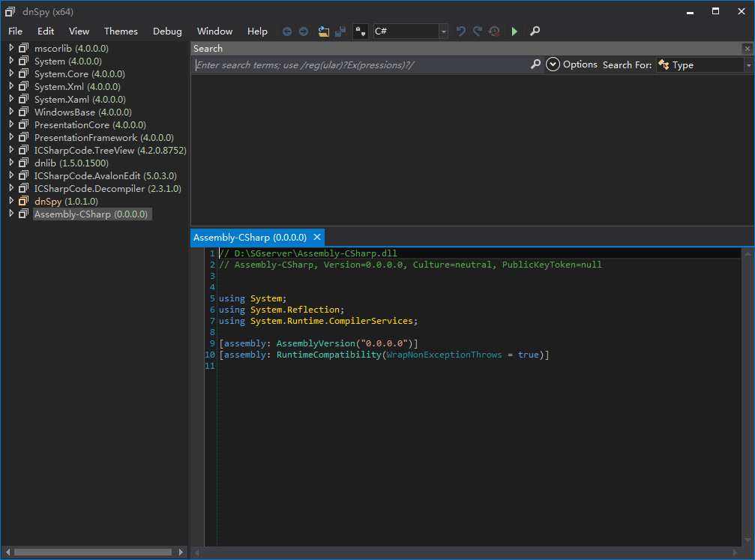Open search with the toolbar magnifier icon
755x560 pixels.
click(x=535, y=31)
